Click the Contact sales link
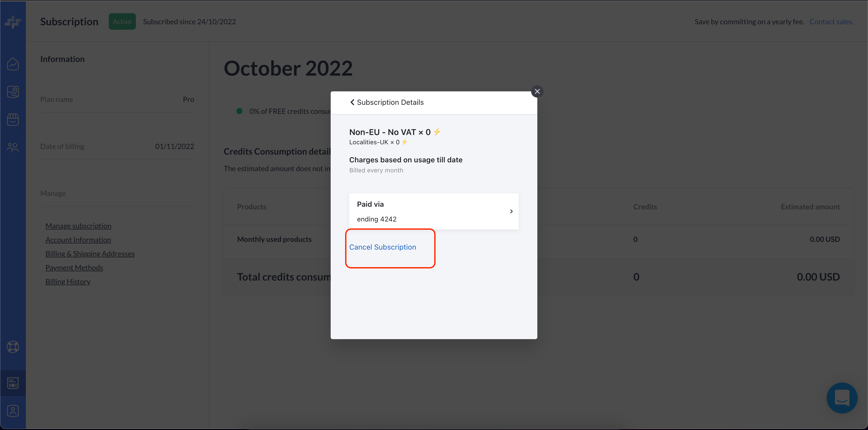 click(x=831, y=21)
